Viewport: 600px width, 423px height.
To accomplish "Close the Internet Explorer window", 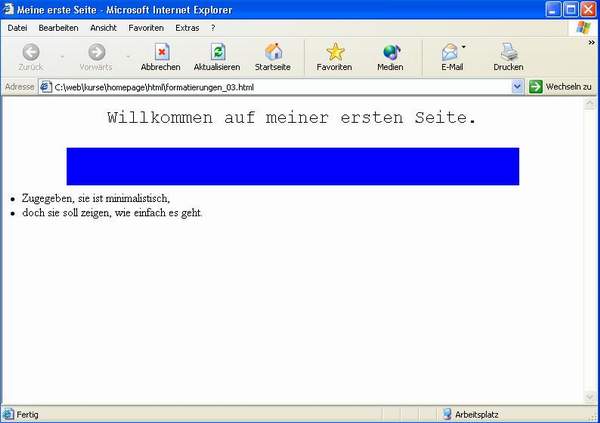I will pos(589,10).
